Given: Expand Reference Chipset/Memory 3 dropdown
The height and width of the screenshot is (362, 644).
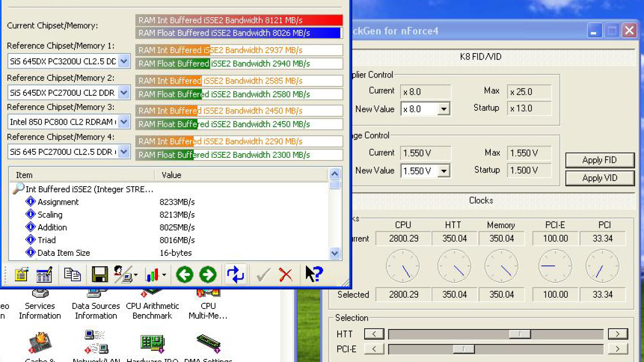Looking at the screenshot, I should (x=124, y=121).
